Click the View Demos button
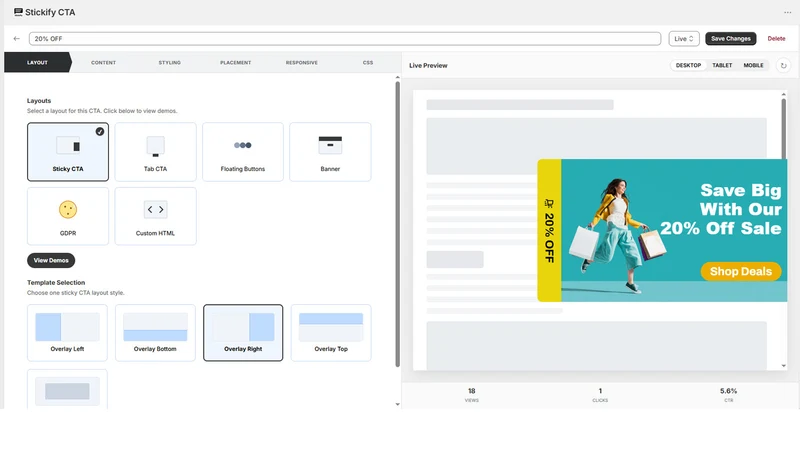Screen dimensions: 800x450 (51, 260)
